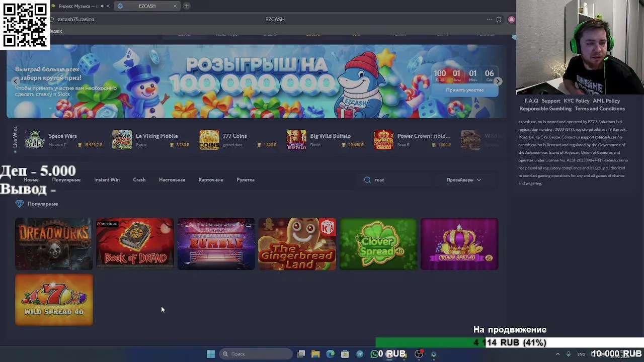Click Принять участие on the banner
This screenshot has height=362, width=644.
click(464, 90)
